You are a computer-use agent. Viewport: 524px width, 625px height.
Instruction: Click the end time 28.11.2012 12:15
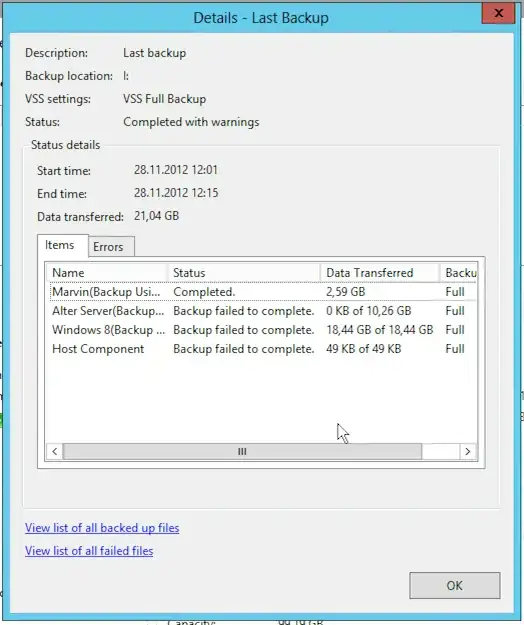coord(176,193)
